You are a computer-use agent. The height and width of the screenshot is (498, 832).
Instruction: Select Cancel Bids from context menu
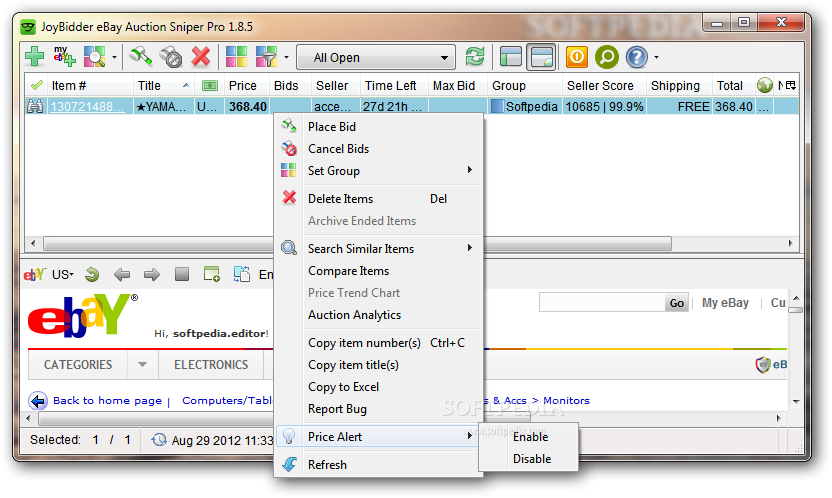point(378,149)
